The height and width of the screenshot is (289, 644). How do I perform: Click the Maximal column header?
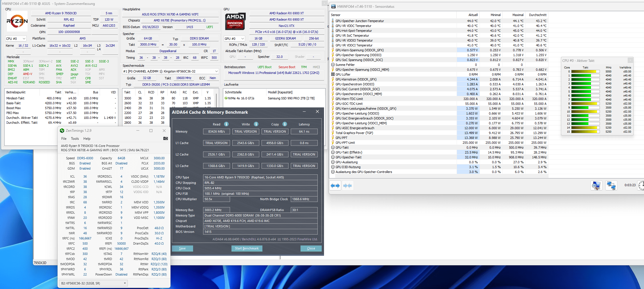tap(514, 15)
